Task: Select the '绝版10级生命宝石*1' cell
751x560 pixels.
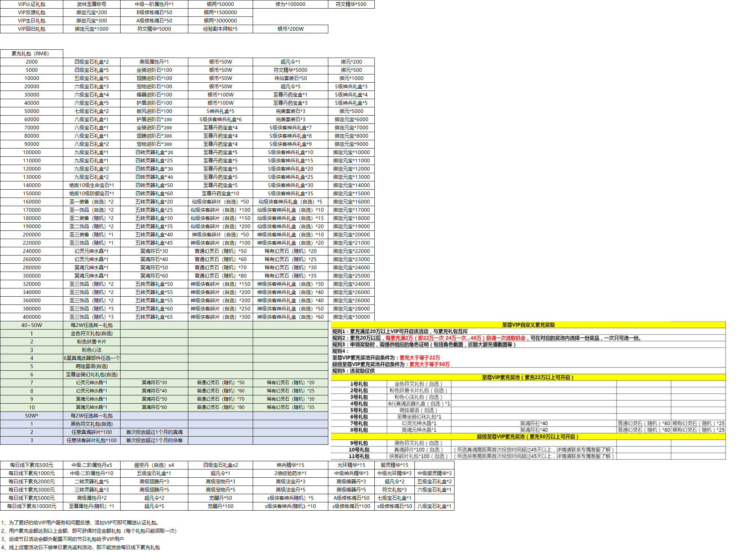Action: click(x=92, y=185)
